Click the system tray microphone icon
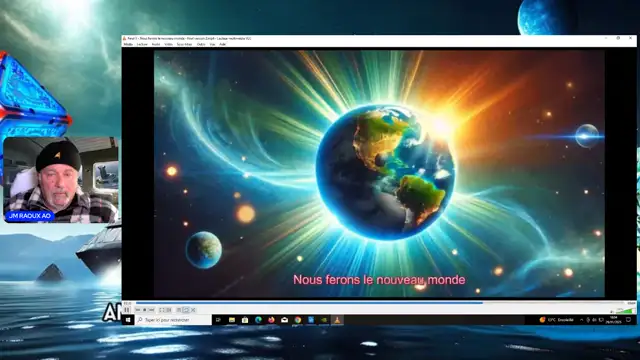640x360 pixels. tap(588, 320)
